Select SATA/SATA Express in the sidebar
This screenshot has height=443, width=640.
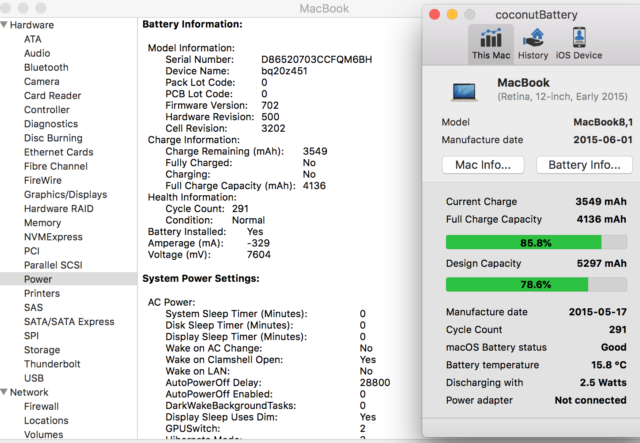(x=69, y=322)
